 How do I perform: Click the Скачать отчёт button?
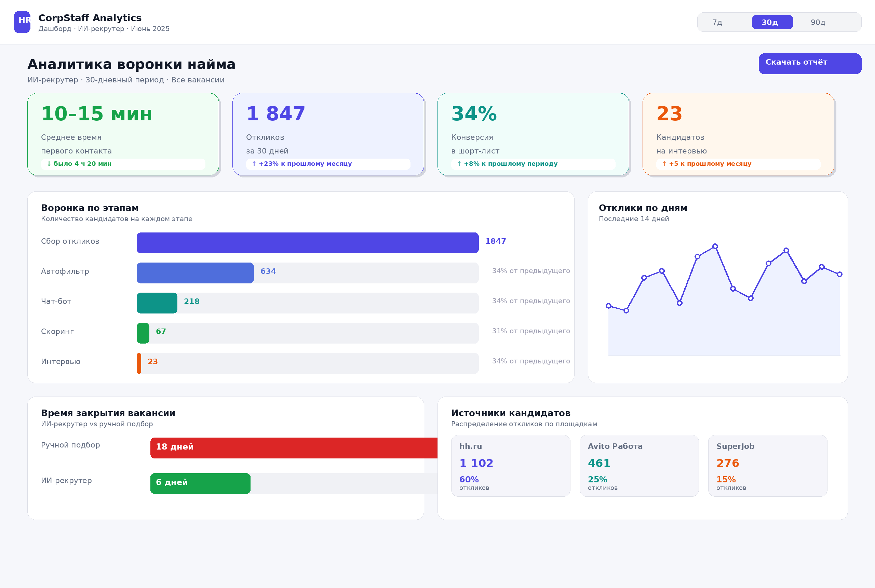pos(810,63)
